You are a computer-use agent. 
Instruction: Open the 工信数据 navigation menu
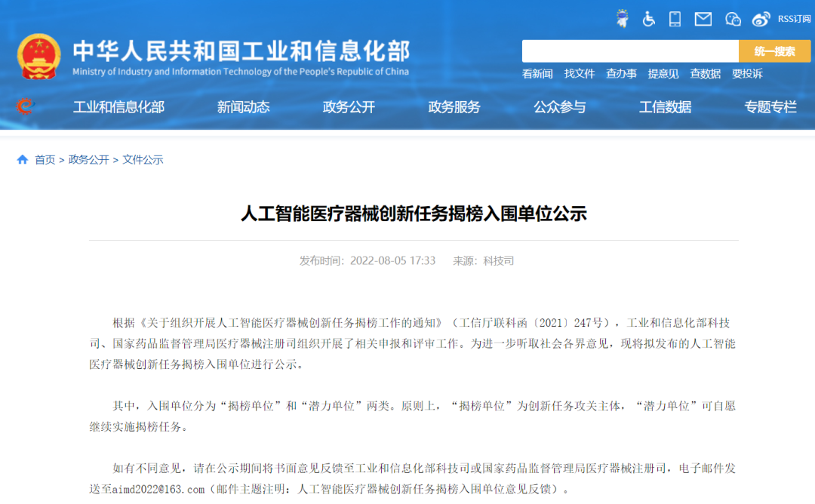pos(666,107)
